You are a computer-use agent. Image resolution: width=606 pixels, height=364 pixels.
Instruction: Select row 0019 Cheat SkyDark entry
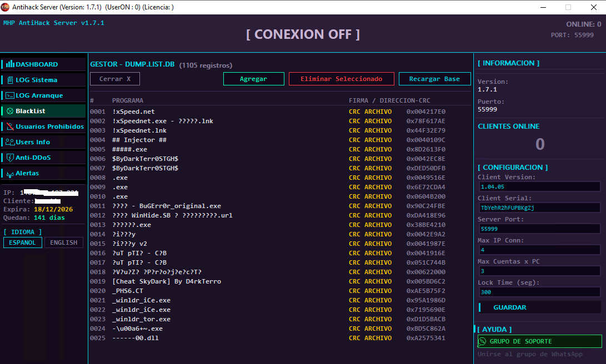280,281
